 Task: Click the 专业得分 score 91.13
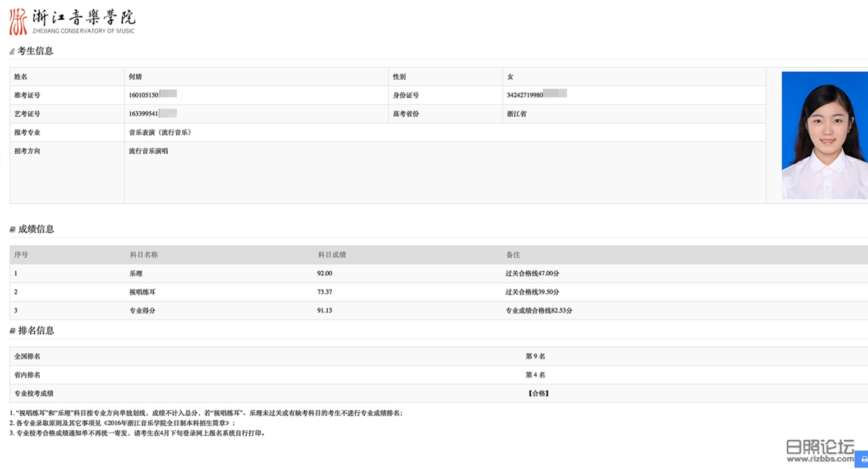click(x=324, y=311)
